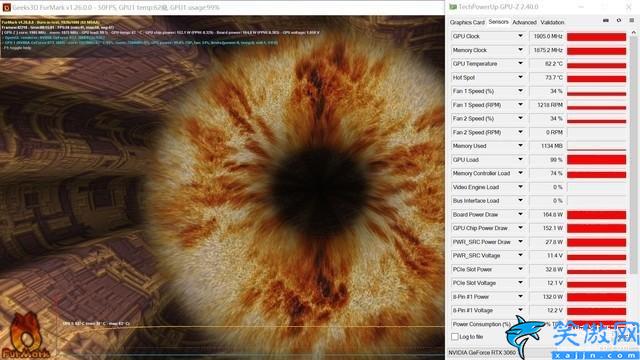Expand the GPU Temperature dropdown arrow
The width and height of the screenshot is (640, 360).
pos(520,63)
